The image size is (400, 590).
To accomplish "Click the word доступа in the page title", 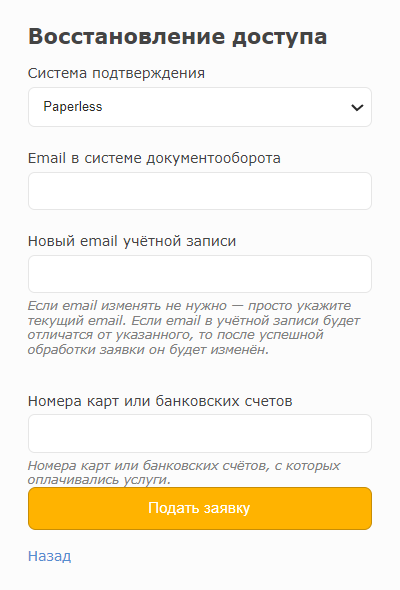I will pos(280,38).
